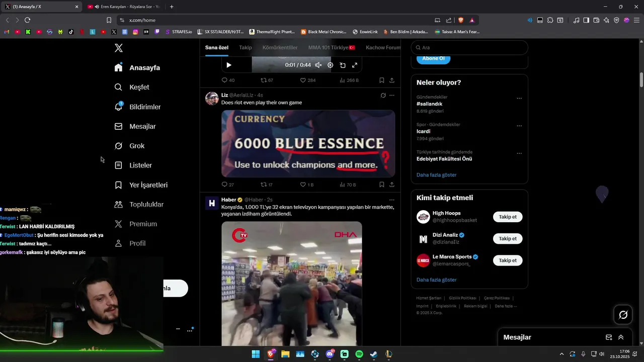Open Grok from the sidebar
Viewport: 644px width, 362px height.
[129, 146]
